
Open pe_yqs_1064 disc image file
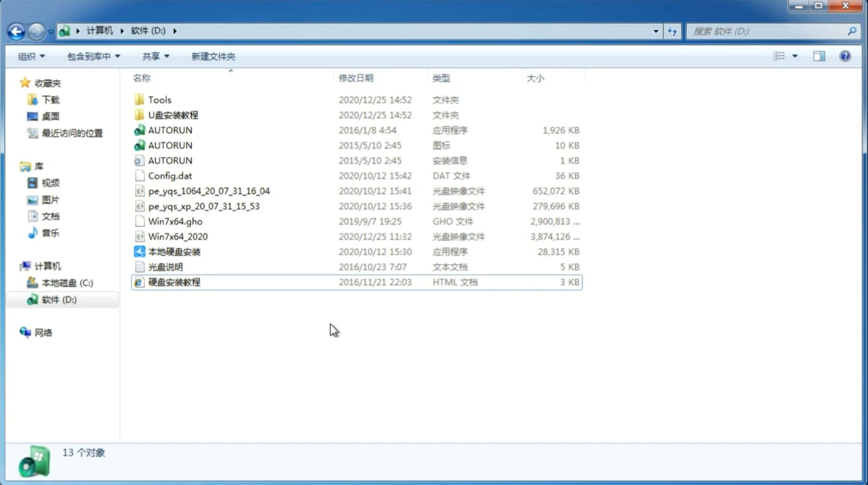click(209, 191)
